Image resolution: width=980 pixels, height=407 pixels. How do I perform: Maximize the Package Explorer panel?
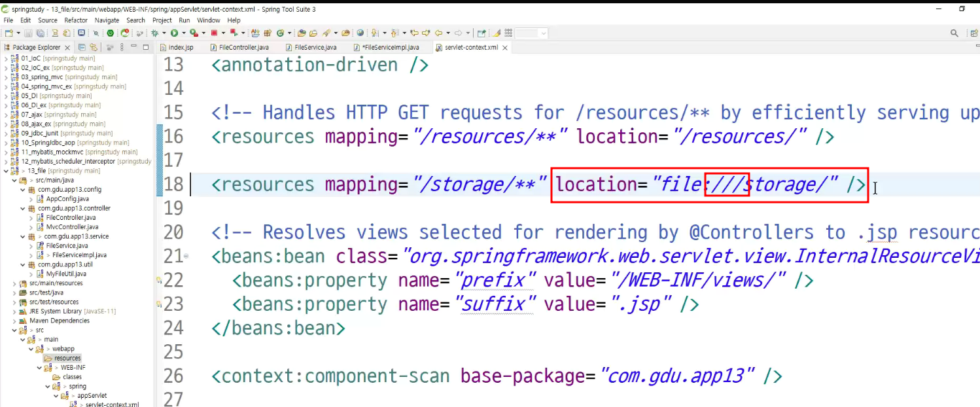click(x=145, y=47)
